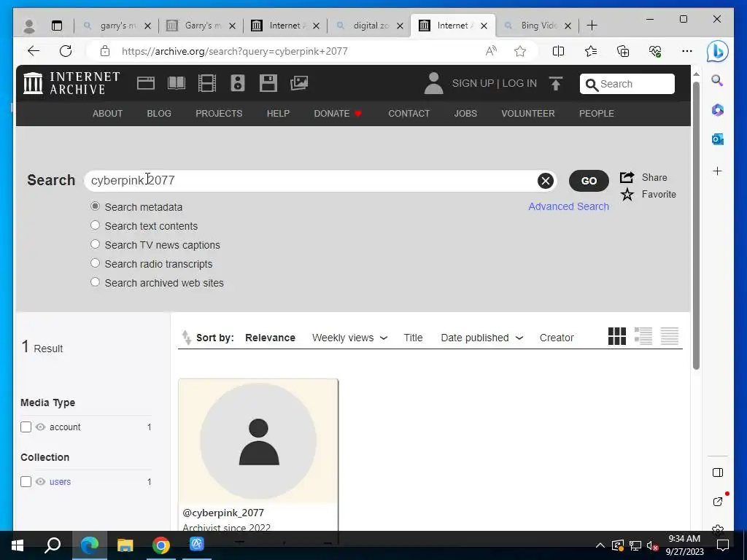This screenshot has width=747, height=560.
Task: Open Edge split screen icon
Action: pos(558,51)
